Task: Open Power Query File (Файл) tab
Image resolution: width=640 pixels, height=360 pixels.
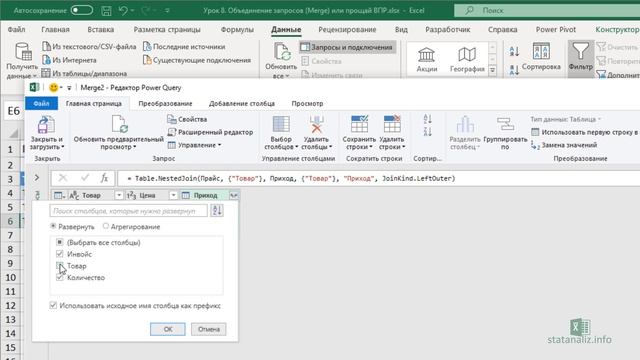Action: [x=41, y=104]
